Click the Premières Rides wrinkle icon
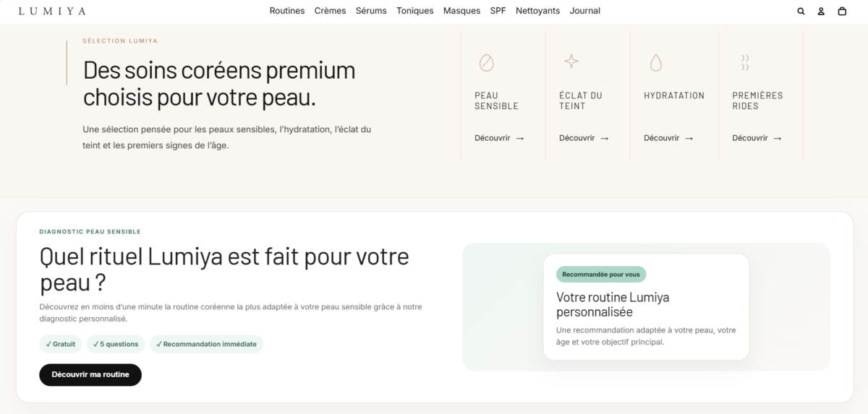Image resolution: width=868 pixels, height=414 pixels. click(745, 63)
